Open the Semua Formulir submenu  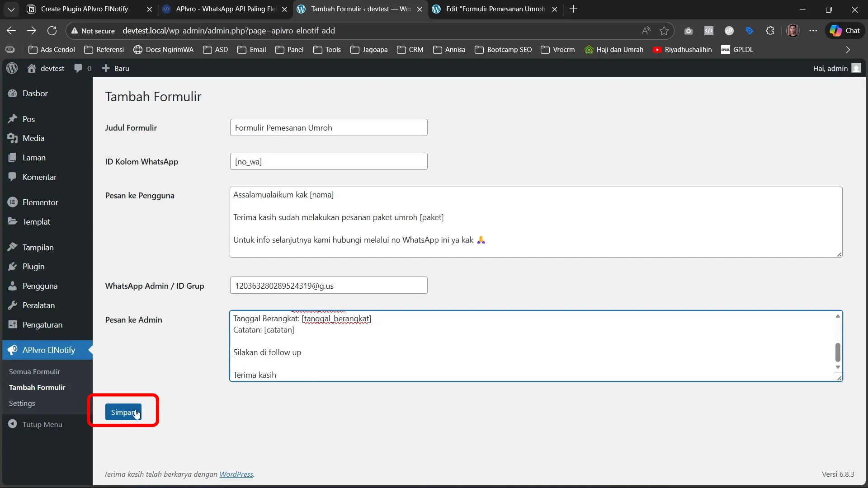coord(34,372)
